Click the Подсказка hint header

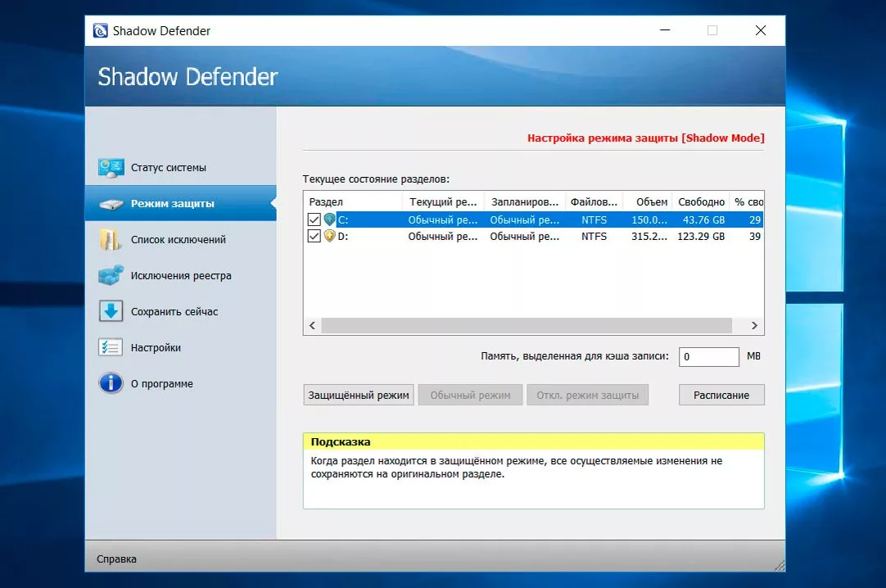pos(533,441)
